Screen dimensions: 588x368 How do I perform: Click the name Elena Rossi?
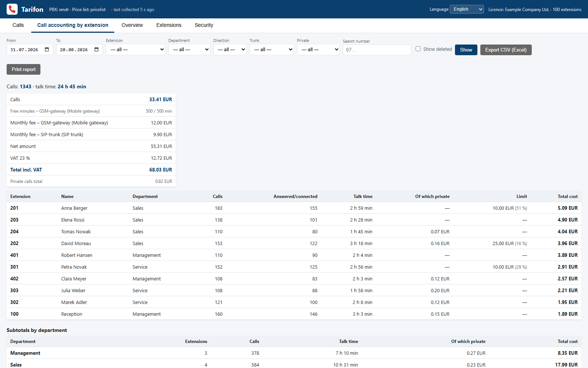[73, 220]
